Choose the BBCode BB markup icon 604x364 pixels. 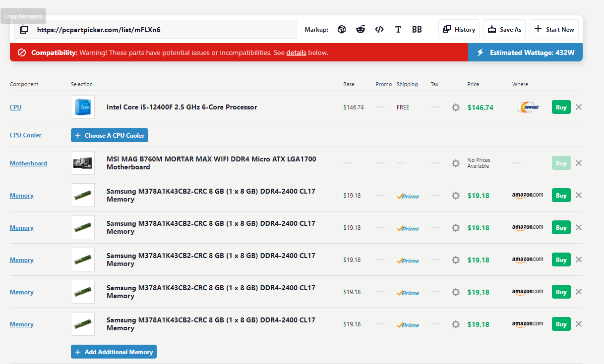[417, 30]
